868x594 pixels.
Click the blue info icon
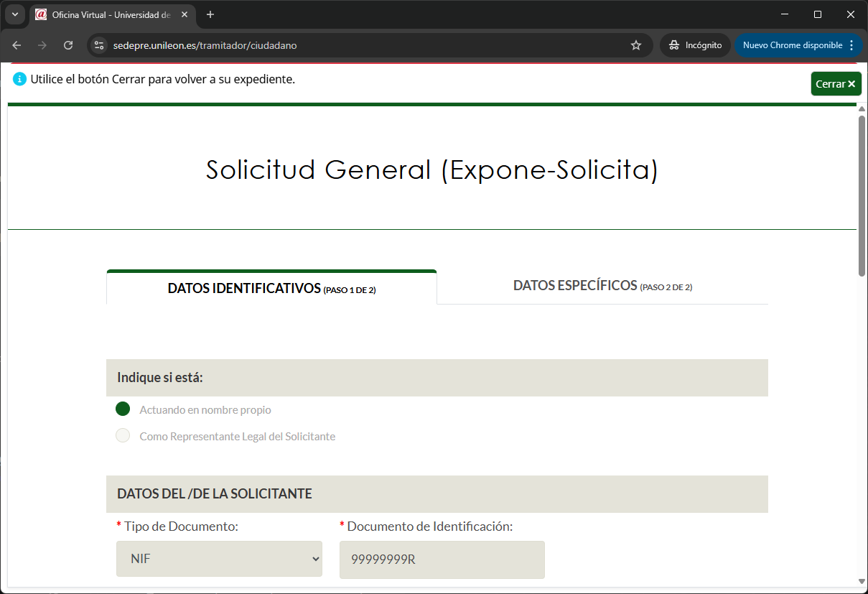click(x=20, y=79)
